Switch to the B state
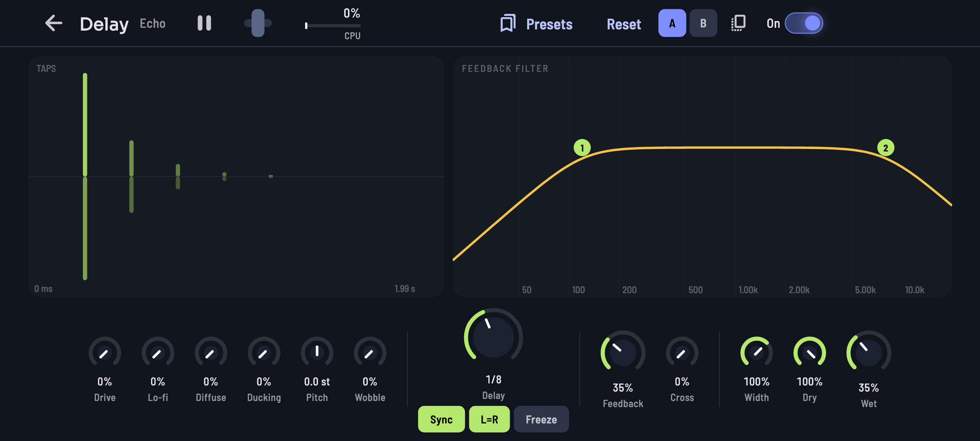Image resolution: width=980 pixels, height=441 pixels. click(x=703, y=23)
